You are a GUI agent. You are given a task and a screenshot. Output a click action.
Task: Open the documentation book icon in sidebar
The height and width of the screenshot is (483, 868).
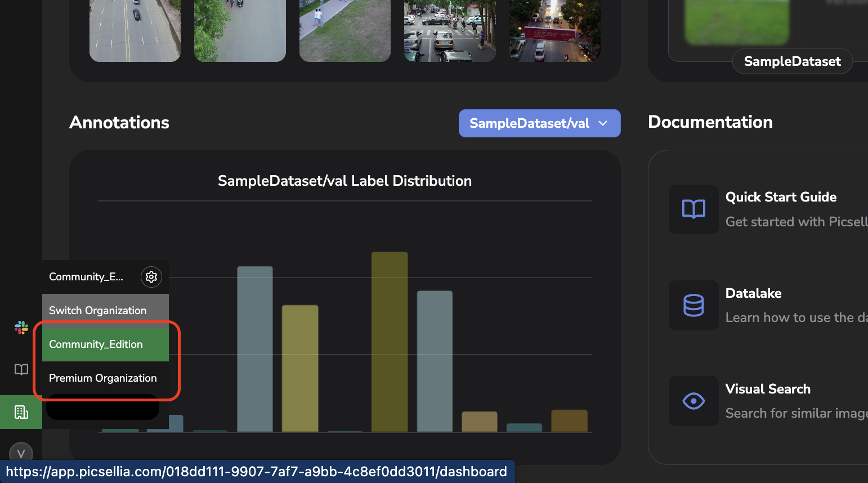pyautogui.click(x=21, y=369)
